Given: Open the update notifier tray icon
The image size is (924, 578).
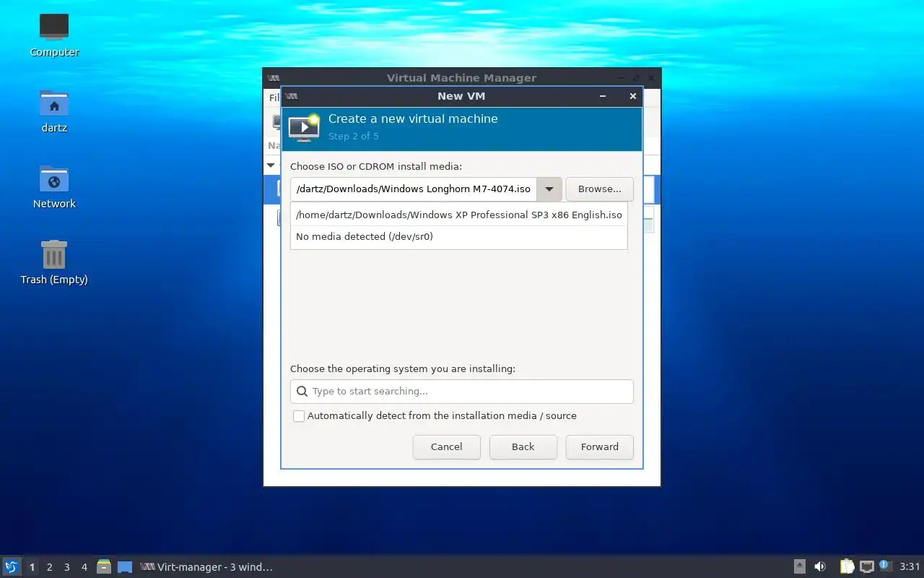Looking at the screenshot, I should tap(886, 566).
